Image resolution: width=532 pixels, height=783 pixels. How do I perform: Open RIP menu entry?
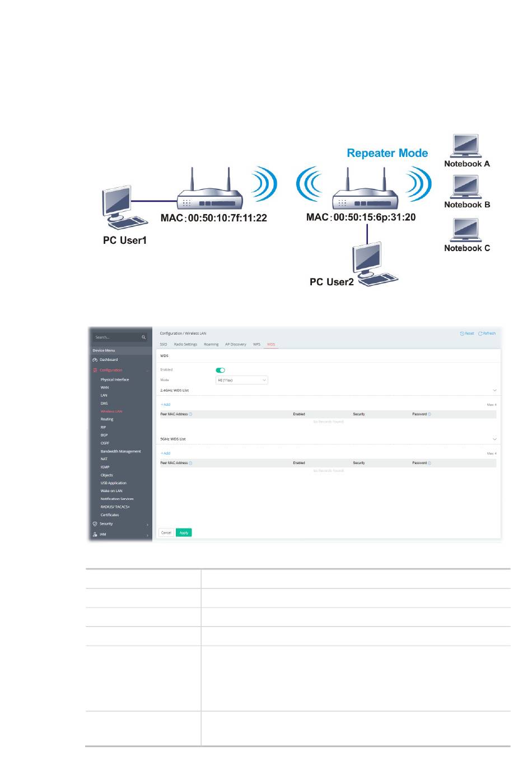click(103, 428)
